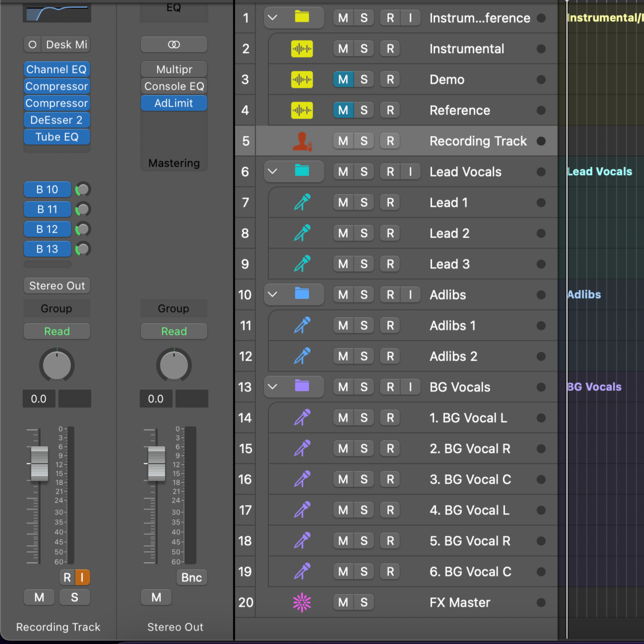
Task: Unmute the Demo track
Action: point(343,79)
